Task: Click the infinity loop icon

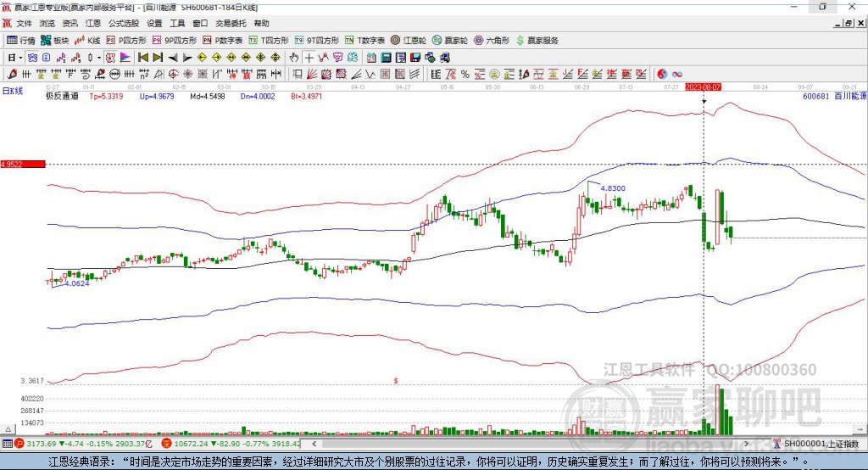Action: 677,74
